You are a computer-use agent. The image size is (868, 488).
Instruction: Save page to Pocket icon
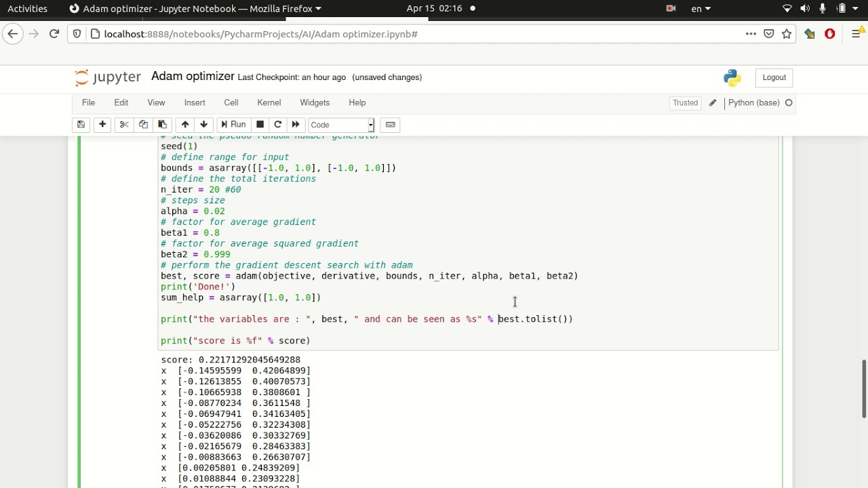(x=769, y=34)
